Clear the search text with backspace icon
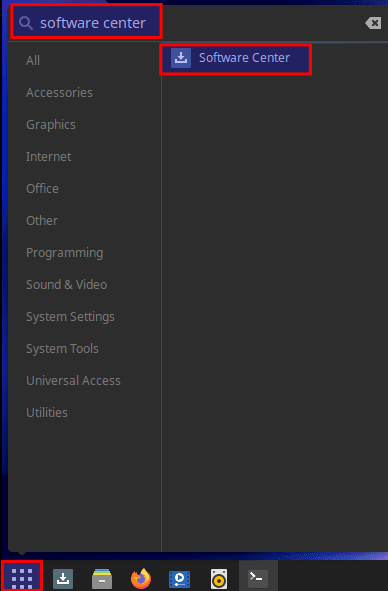388x591 pixels. click(373, 23)
